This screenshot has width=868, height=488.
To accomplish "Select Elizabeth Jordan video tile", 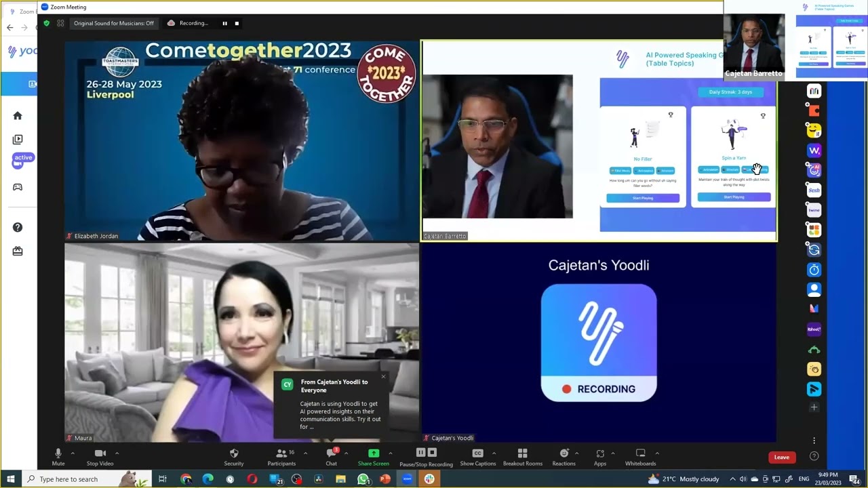I will point(241,141).
